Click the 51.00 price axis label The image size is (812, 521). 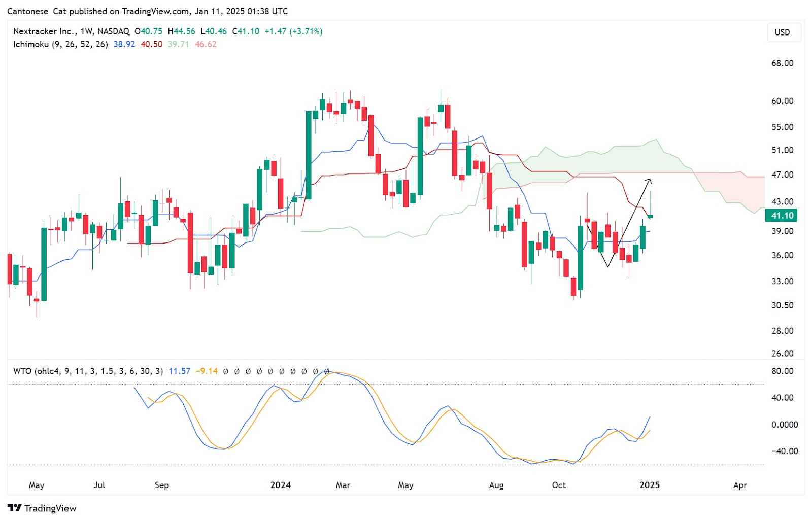(782, 150)
